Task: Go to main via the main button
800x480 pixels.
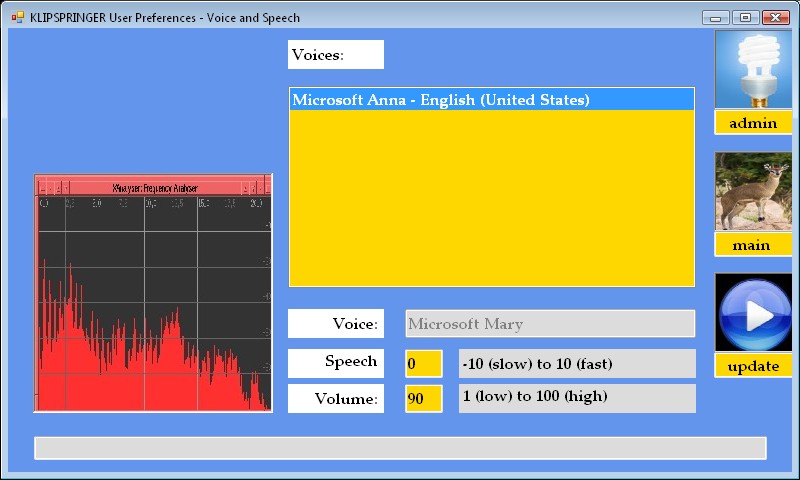Action: (753, 245)
